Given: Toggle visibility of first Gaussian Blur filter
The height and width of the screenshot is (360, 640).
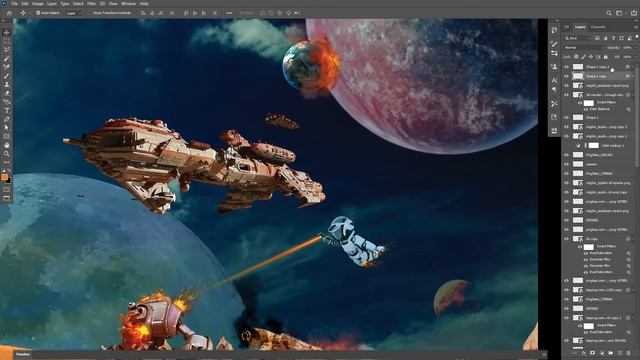Looking at the screenshot, I should pyautogui.click(x=586, y=260).
